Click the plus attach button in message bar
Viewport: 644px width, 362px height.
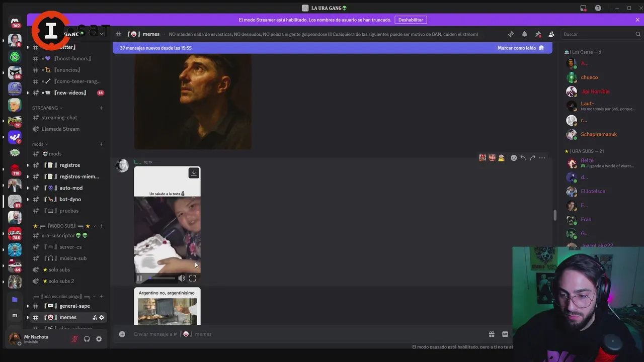[122, 334]
